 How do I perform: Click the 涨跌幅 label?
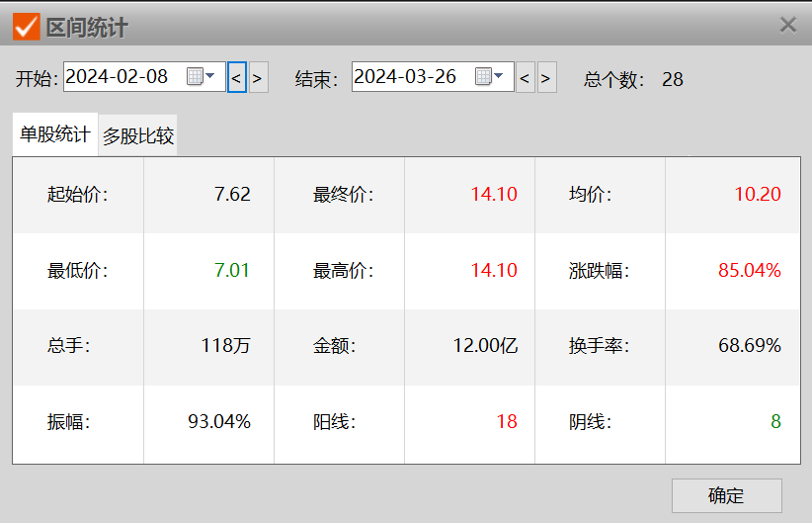click(600, 271)
